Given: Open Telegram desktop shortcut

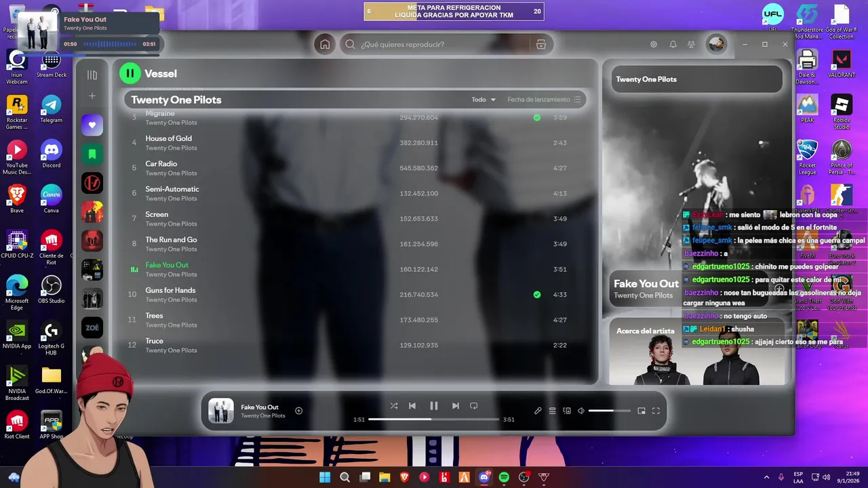Looking at the screenshot, I should pos(51,108).
